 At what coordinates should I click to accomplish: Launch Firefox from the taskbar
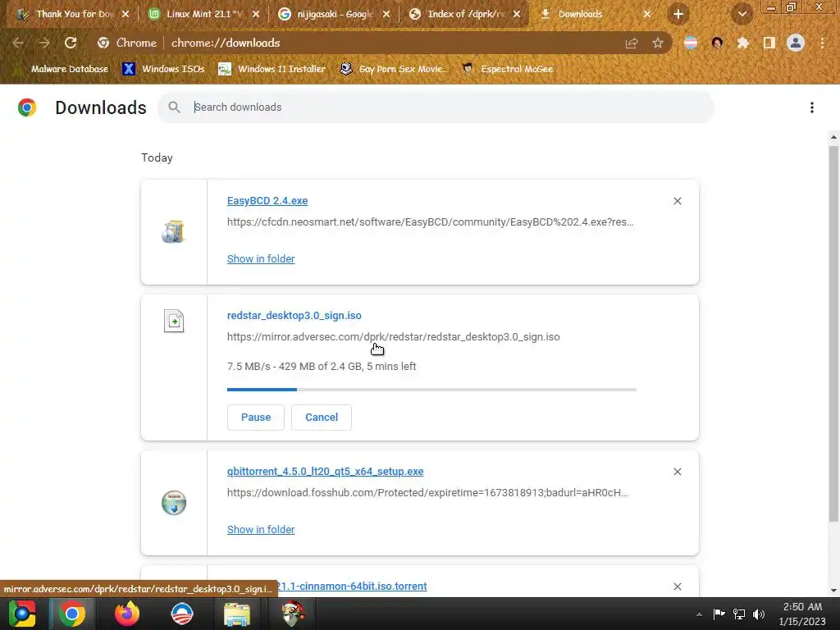point(127,614)
